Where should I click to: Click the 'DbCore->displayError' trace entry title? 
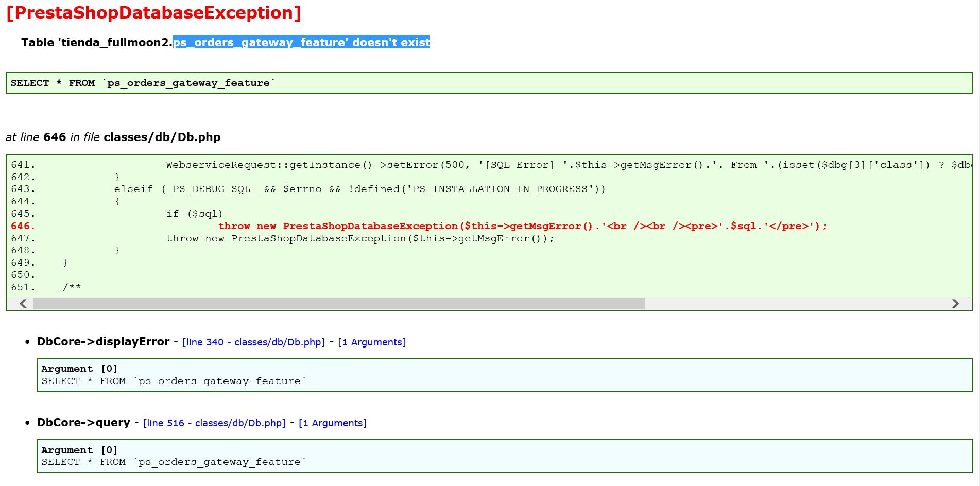click(103, 342)
